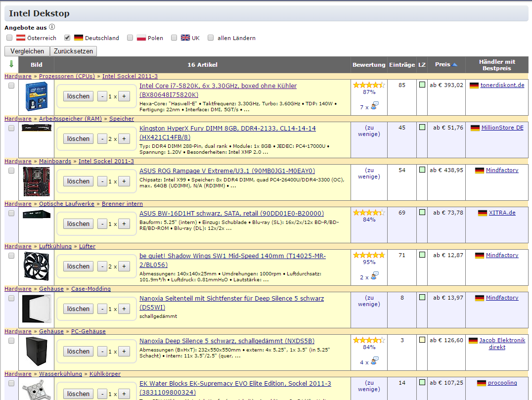The height and width of the screenshot is (400, 532).
Task: Open ASUS BW-16D1HT drive image
Action: pos(36,214)
